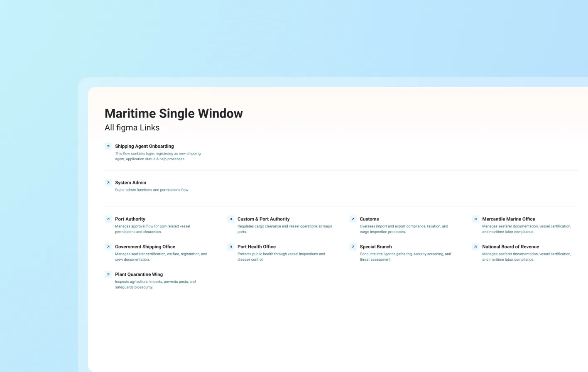Go to the Port Authority link title

pyautogui.click(x=130, y=219)
